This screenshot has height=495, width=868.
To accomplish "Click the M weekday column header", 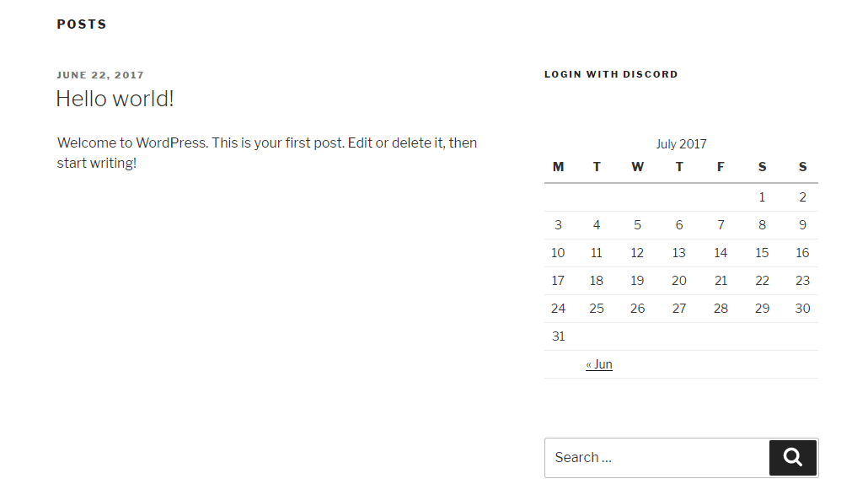I will [x=558, y=167].
